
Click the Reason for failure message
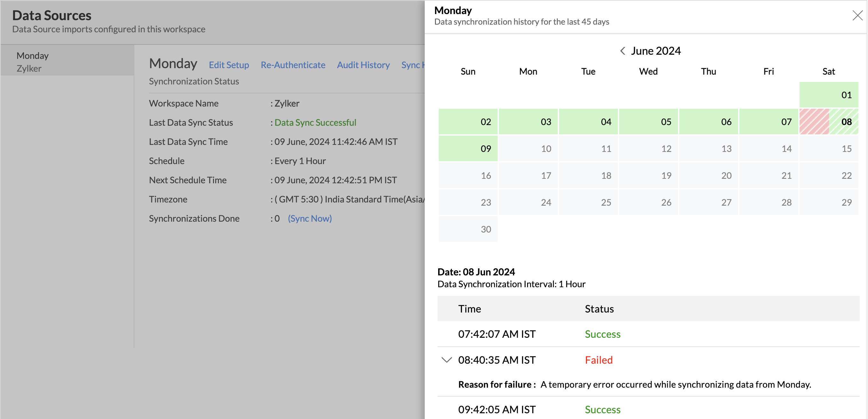coord(675,384)
